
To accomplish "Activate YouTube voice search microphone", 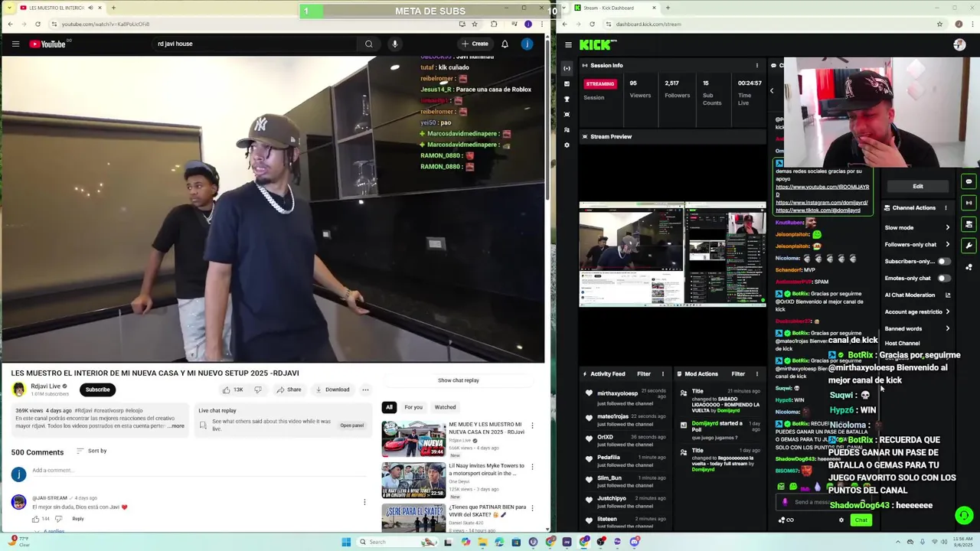I will click(395, 44).
